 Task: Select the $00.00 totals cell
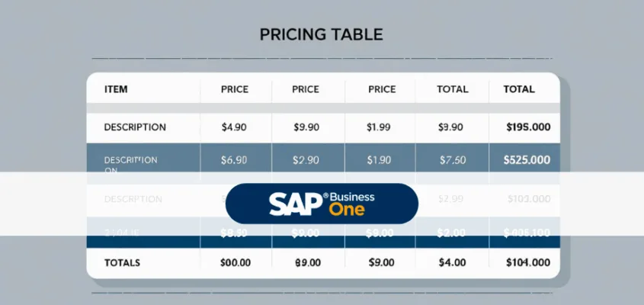coord(235,262)
